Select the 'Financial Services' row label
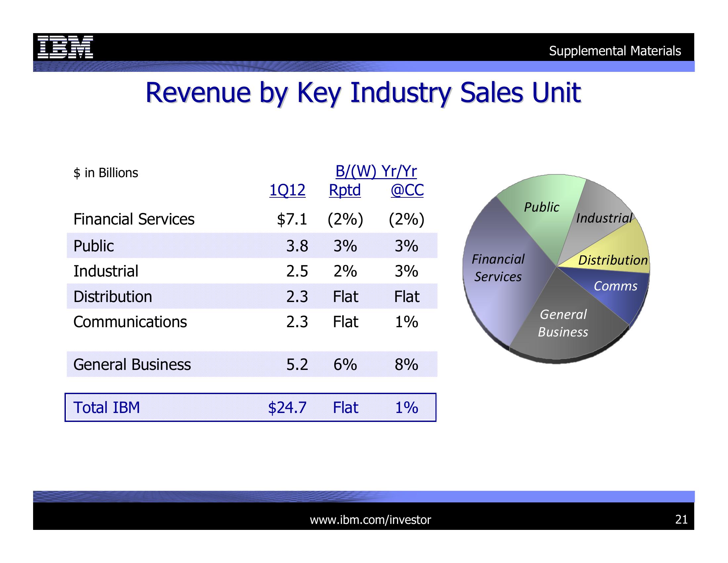728x563 pixels. [134, 219]
